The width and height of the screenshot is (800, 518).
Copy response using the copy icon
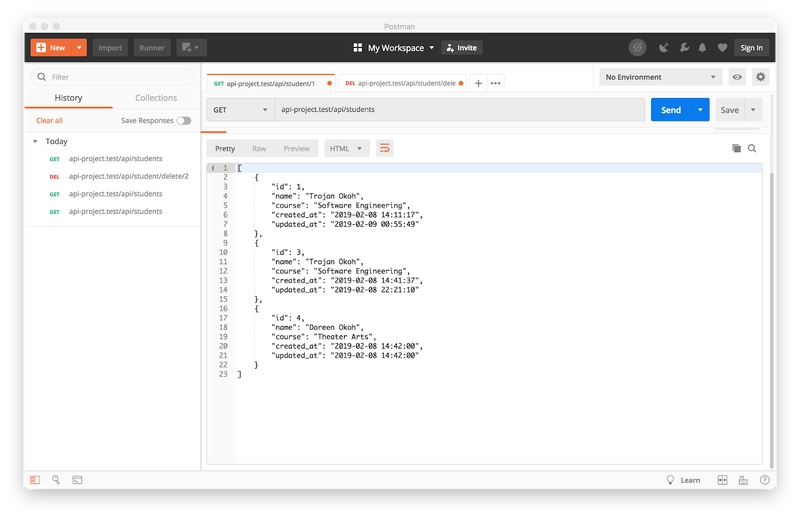click(x=736, y=148)
